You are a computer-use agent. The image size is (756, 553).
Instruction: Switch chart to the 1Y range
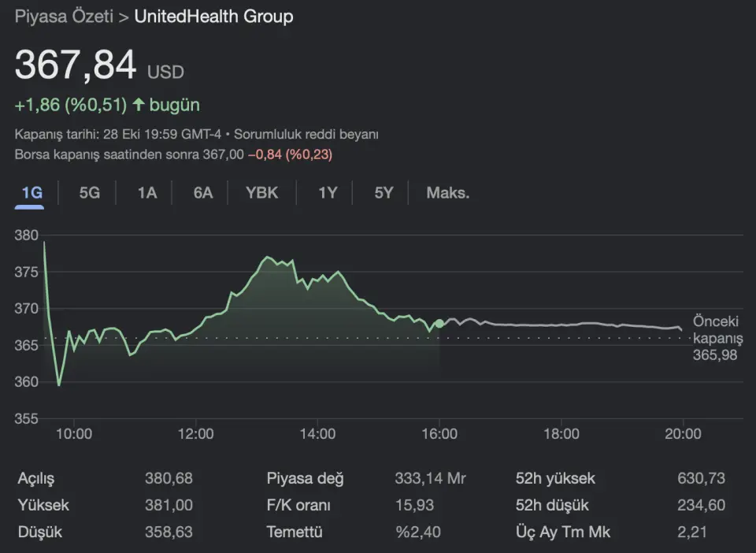328,193
